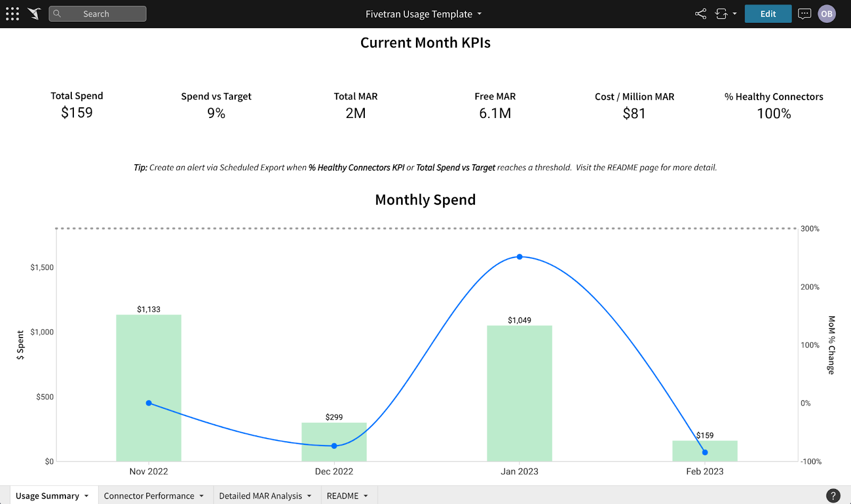Click the Jan 2023 data point on the line
The image size is (851, 504).
(x=519, y=257)
